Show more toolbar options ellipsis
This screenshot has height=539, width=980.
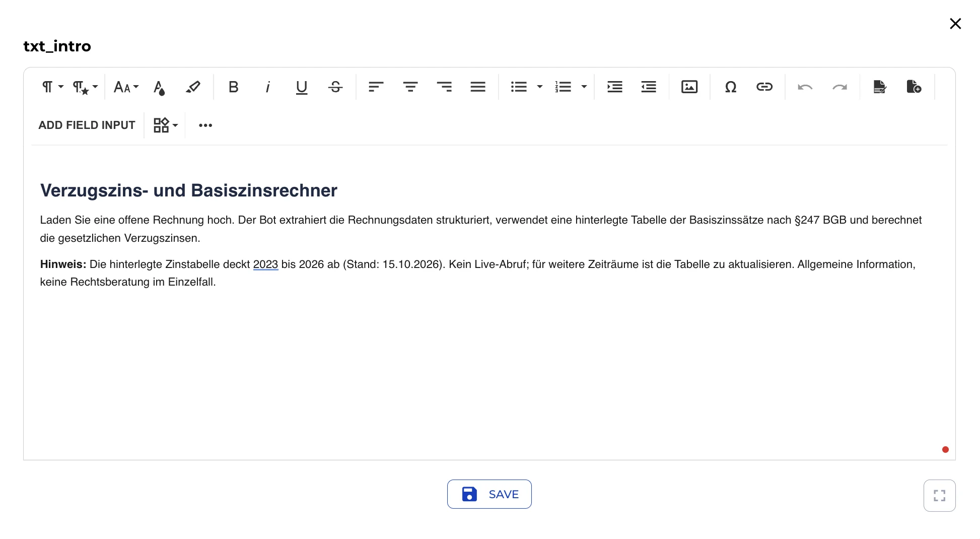[x=205, y=125]
